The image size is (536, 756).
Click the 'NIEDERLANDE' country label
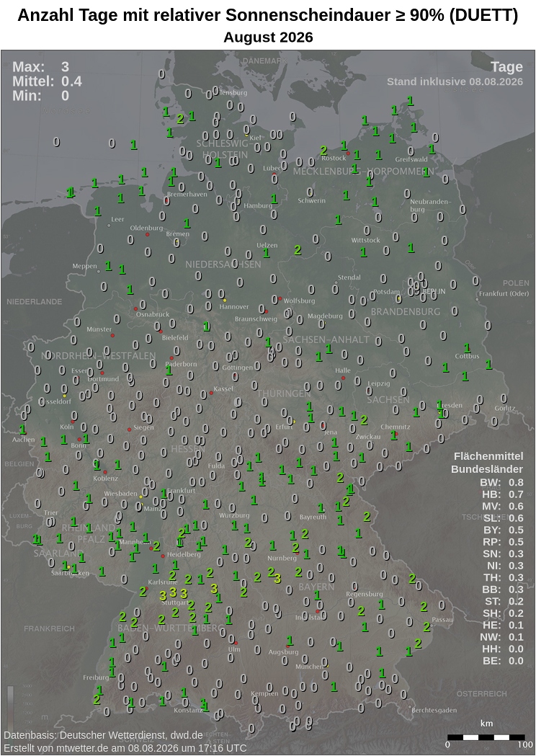pyautogui.click(x=35, y=301)
